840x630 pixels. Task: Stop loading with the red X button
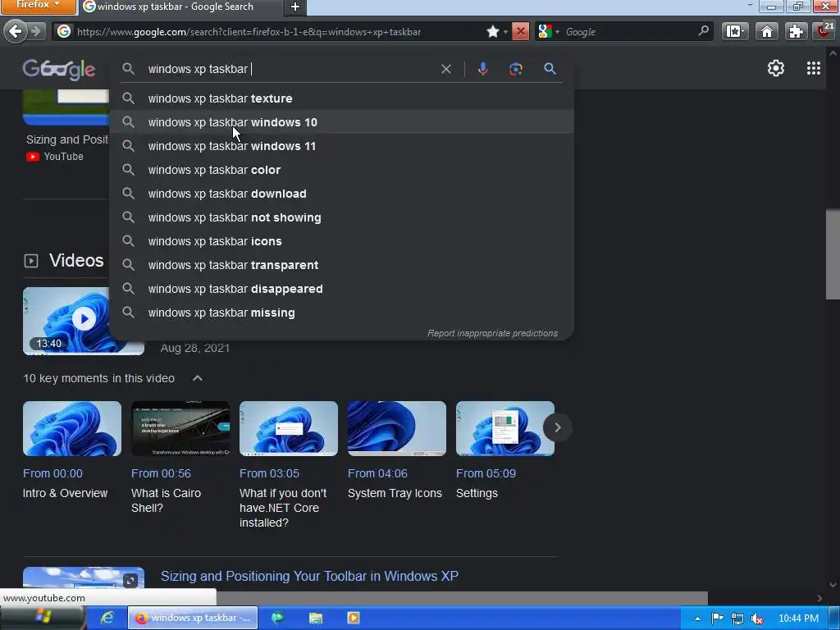(x=519, y=32)
